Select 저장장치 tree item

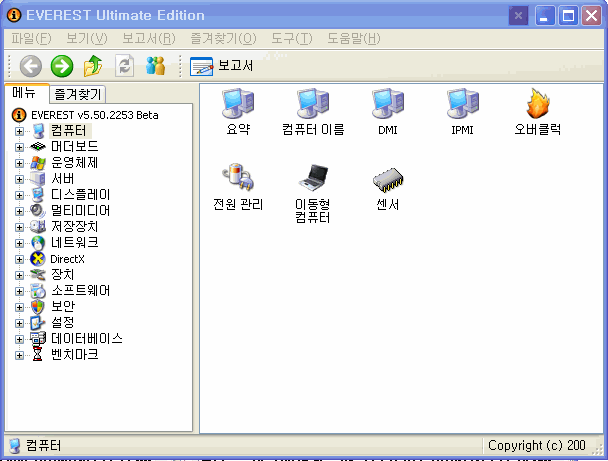[x=74, y=226]
